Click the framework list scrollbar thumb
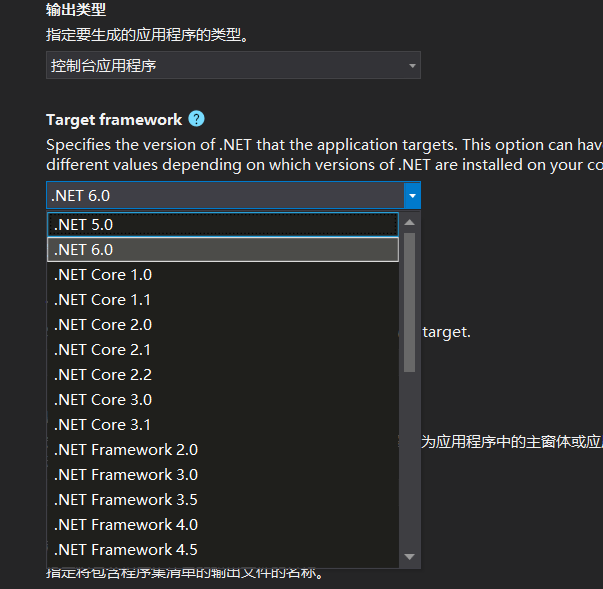Image resolution: width=603 pixels, height=589 pixels. coord(410,302)
